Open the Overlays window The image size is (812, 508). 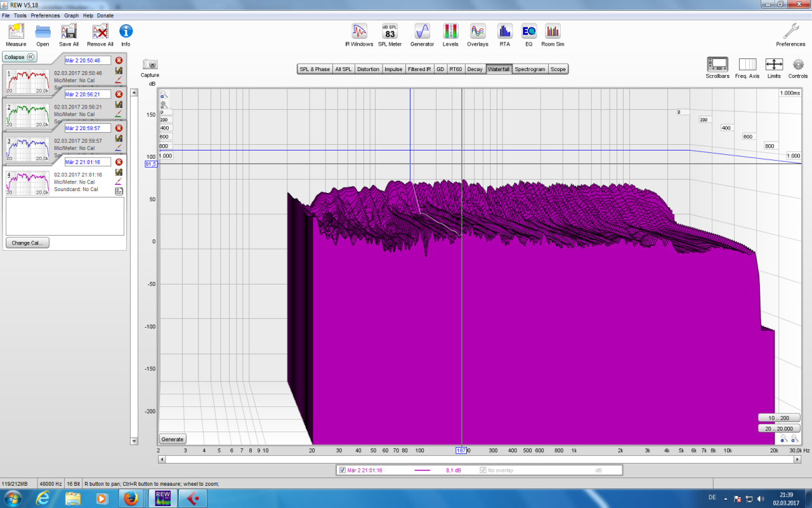point(478,31)
